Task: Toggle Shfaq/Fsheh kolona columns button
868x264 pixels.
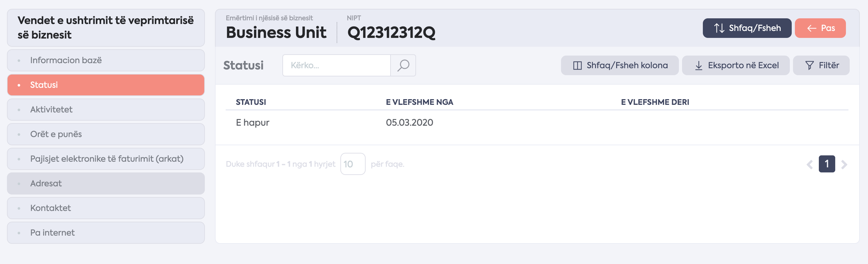Action: 620,65
